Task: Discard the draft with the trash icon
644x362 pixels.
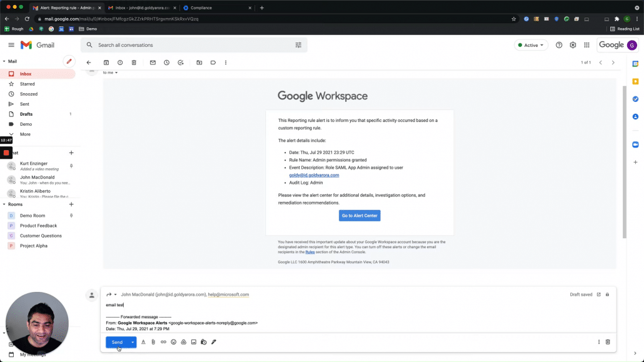Action: pos(608,342)
